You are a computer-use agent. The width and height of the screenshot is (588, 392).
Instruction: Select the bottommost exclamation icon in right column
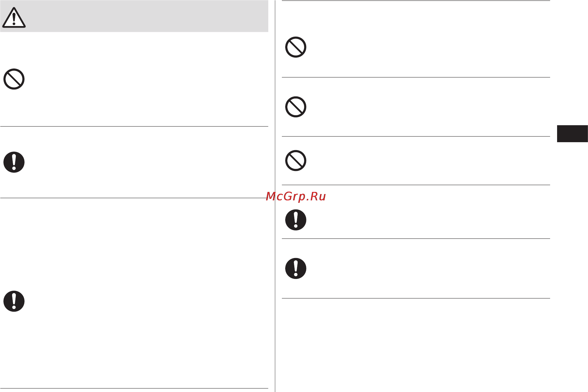click(296, 268)
